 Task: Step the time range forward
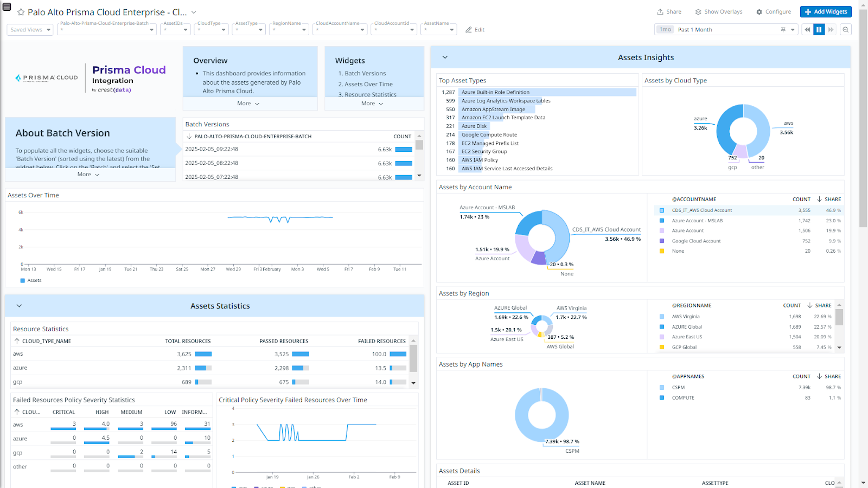[x=831, y=30]
